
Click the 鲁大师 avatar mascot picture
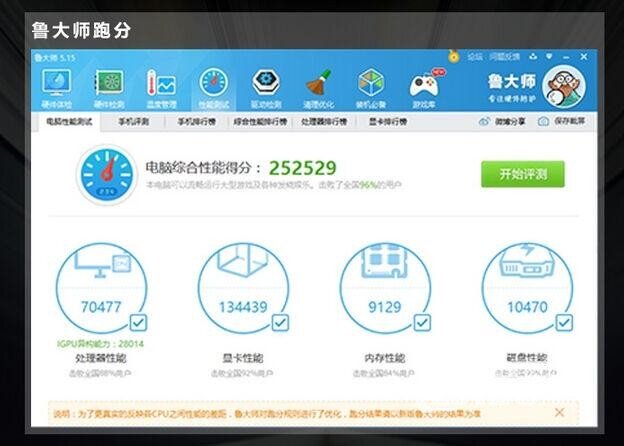(x=563, y=87)
